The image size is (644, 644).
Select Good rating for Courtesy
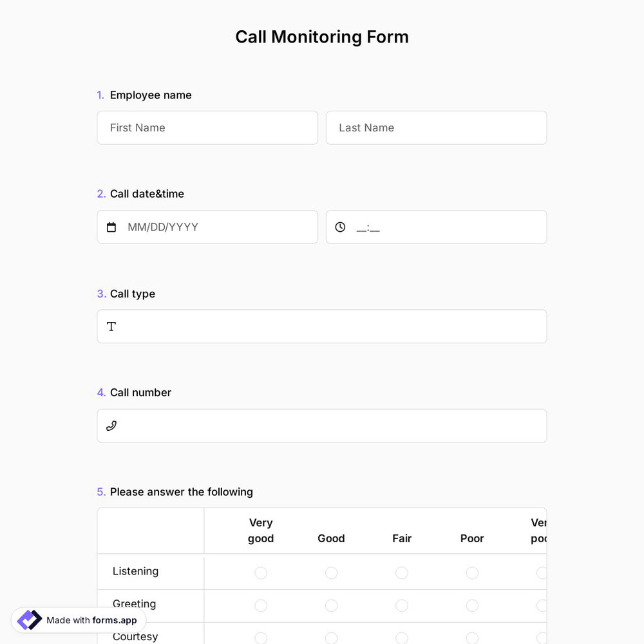pyautogui.click(x=331, y=638)
